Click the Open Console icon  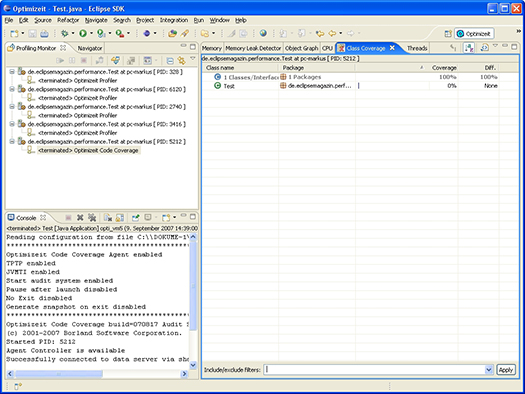(166, 218)
